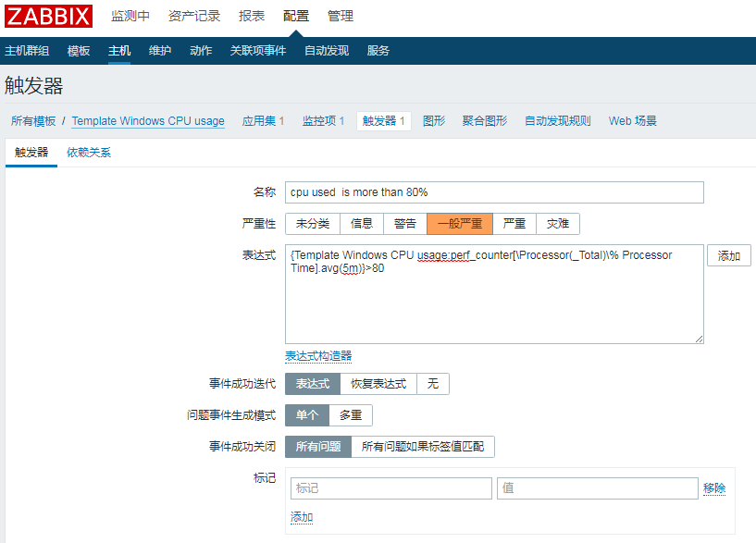This screenshot has width=756, height=543.
Task: Select 单个 problem generation mode
Action: 307,415
